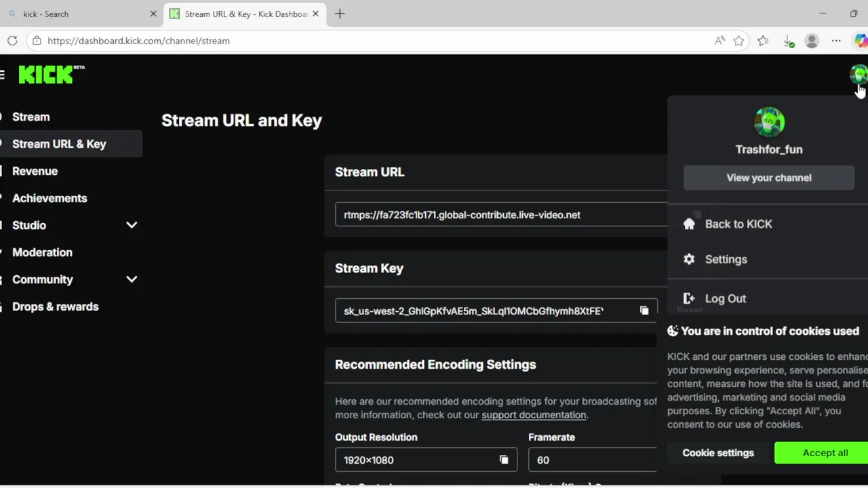Open Settings from the profile menu

pyautogui.click(x=726, y=259)
